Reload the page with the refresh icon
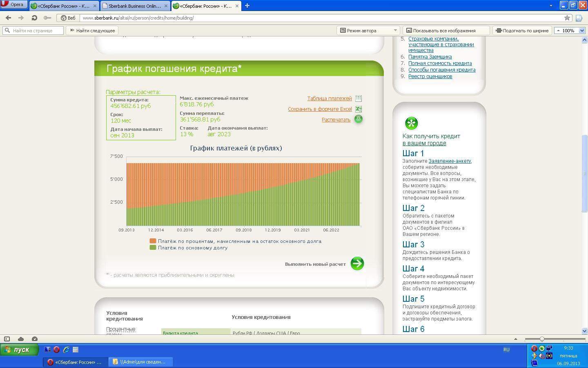The width and height of the screenshot is (588, 368). pyautogui.click(x=34, y=18)
